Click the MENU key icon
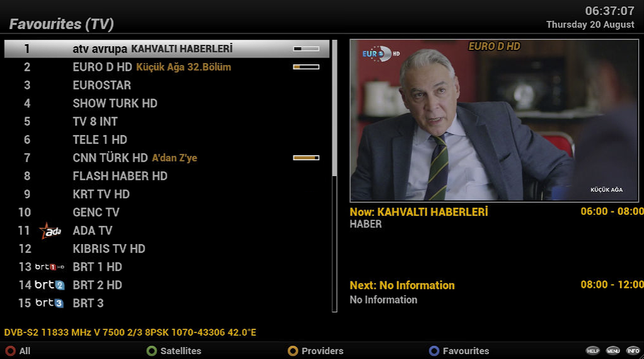644x359 pixels. coord(612,350)
